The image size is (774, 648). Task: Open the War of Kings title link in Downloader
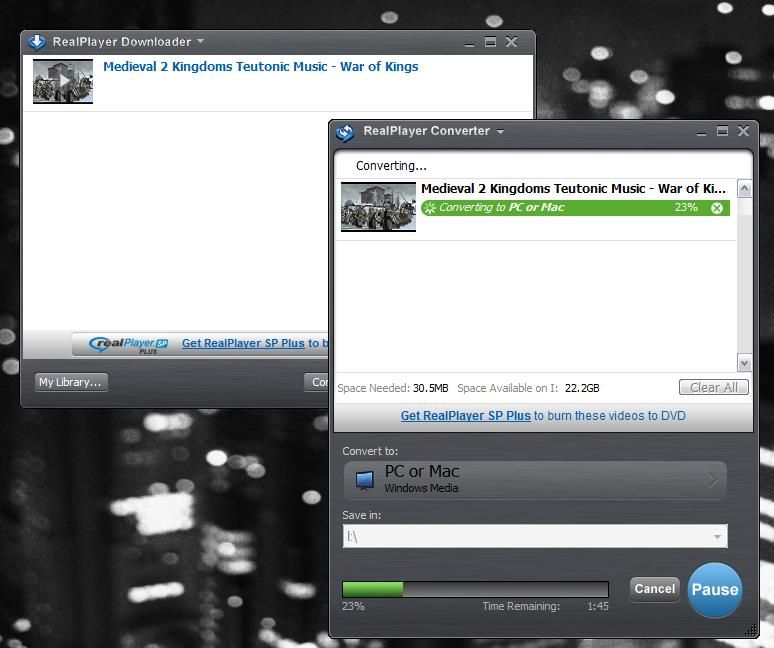tap(260, 67)
